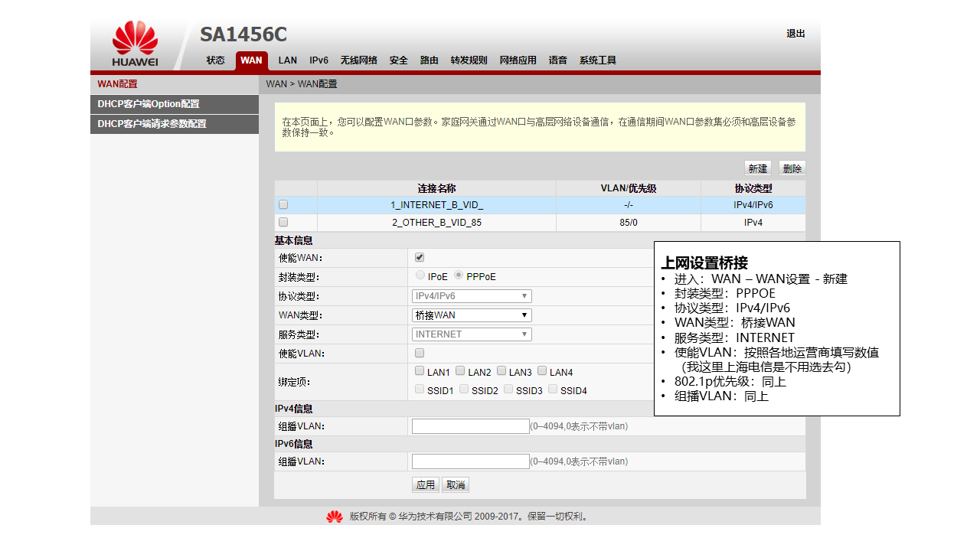
Task: Select the LAN4 binding checkbox
Action: pos(542,371)
